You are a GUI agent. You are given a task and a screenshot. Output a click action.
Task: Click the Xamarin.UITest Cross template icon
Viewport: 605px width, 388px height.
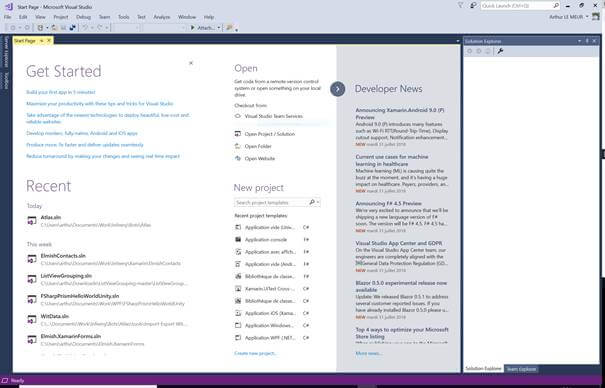click(x=238, y=288)
